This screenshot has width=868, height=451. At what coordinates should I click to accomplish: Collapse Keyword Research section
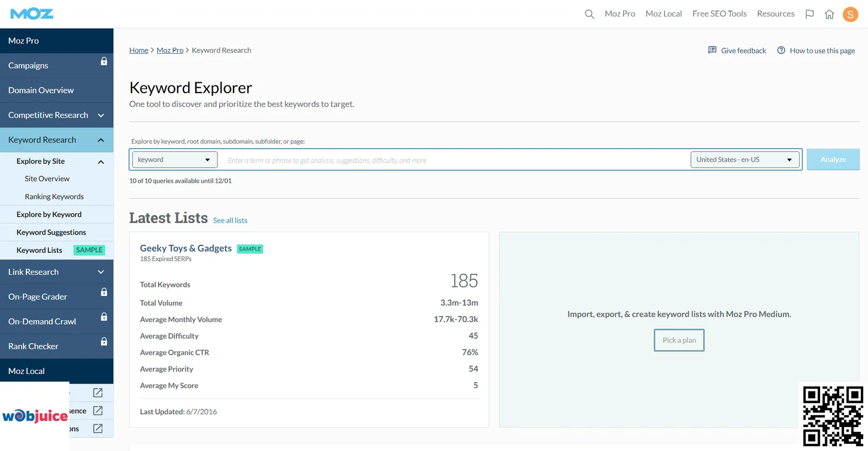[x=101, y=140]
